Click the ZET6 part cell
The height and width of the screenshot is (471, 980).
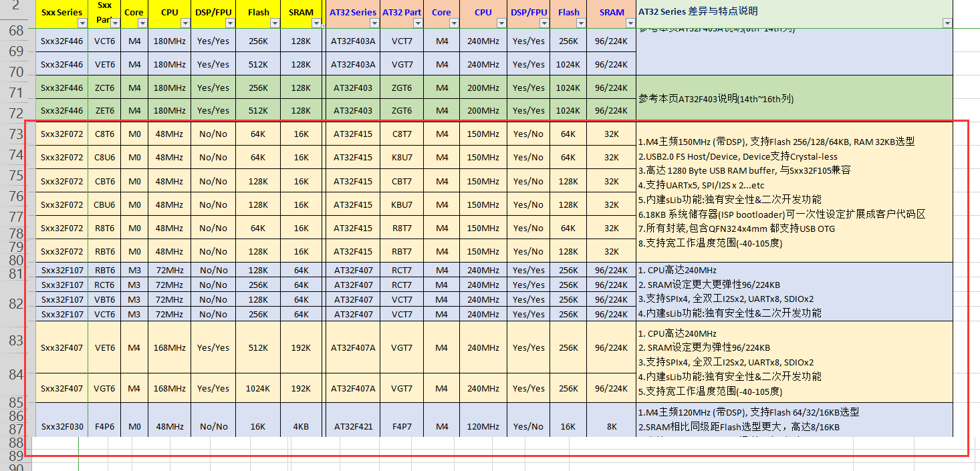pos(104,110)
